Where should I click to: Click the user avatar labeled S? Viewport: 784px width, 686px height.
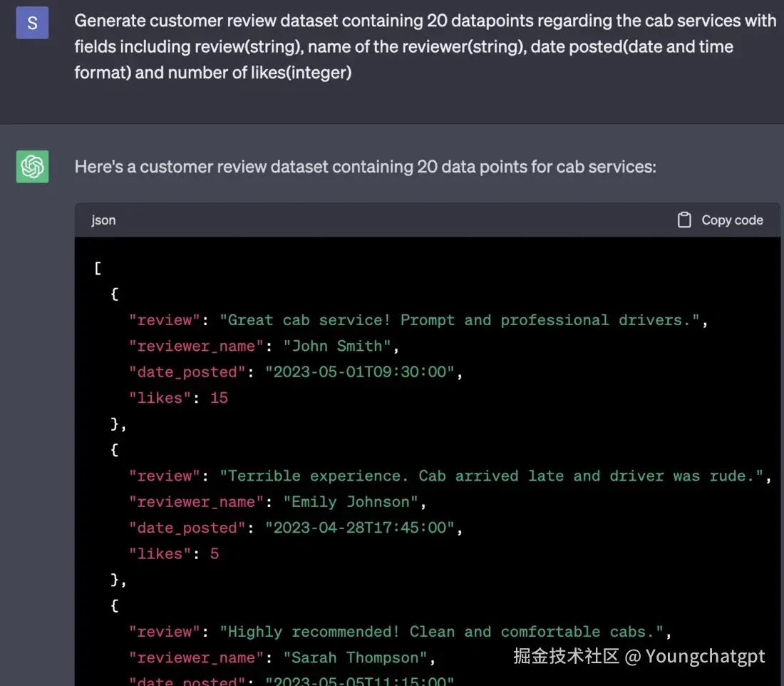[x=32, y=23]
